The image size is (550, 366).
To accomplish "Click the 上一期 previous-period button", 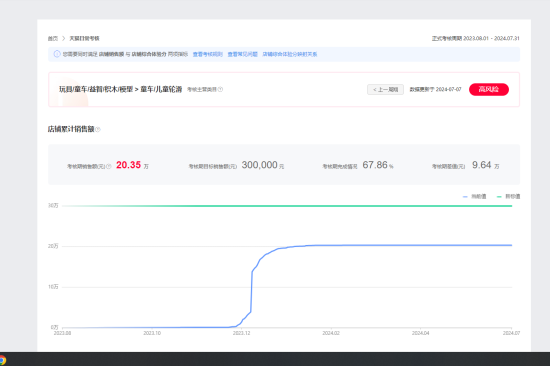I will pos(385,89).
